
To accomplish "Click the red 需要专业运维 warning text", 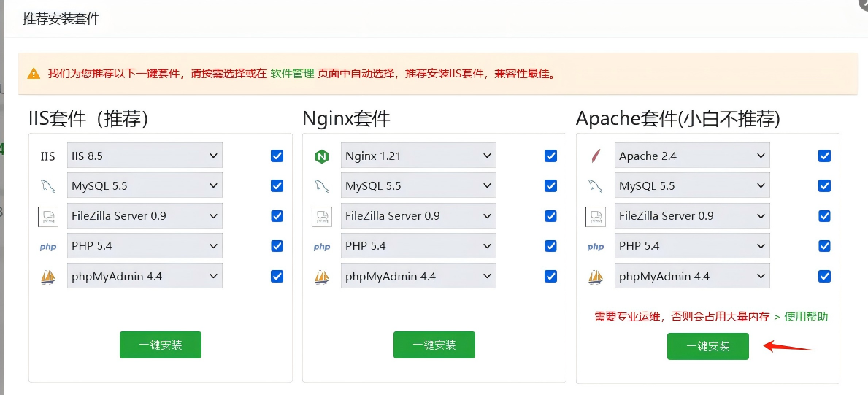I will (x=682, y=317).
